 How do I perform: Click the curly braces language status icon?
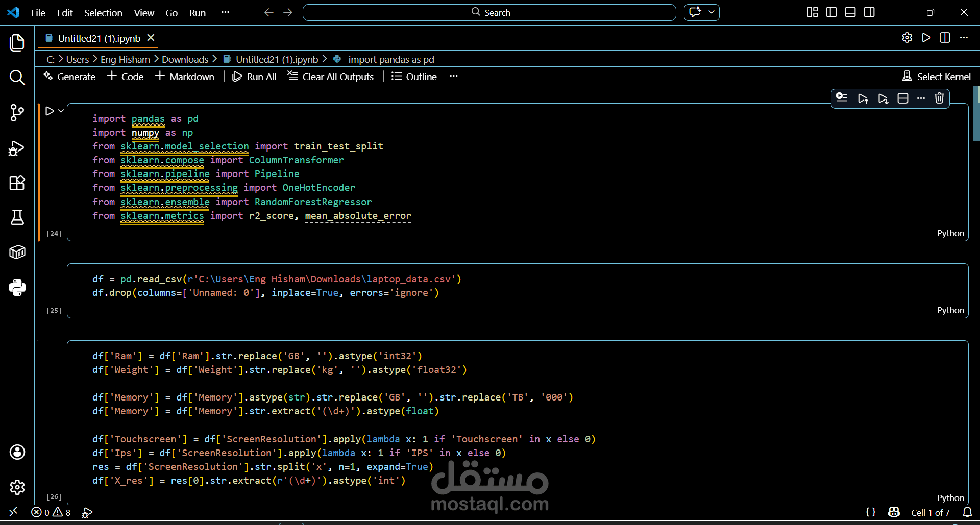871,512
